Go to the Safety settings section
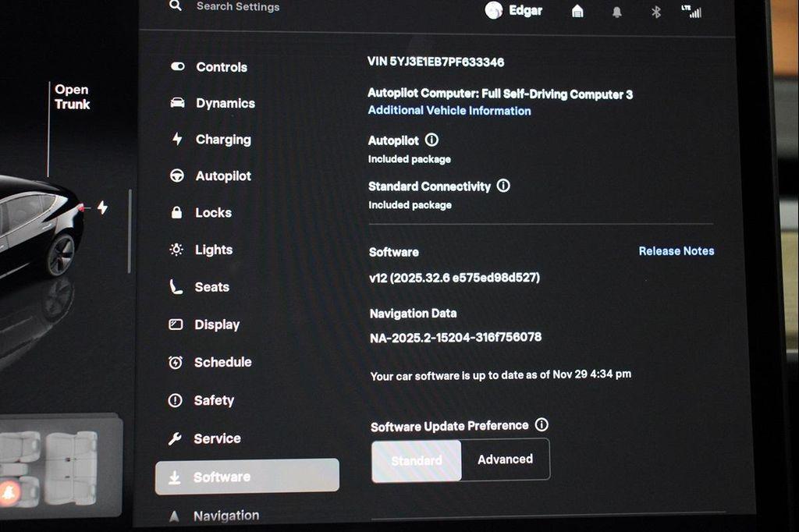The image size is (799, 532). [x=176, y=400]
